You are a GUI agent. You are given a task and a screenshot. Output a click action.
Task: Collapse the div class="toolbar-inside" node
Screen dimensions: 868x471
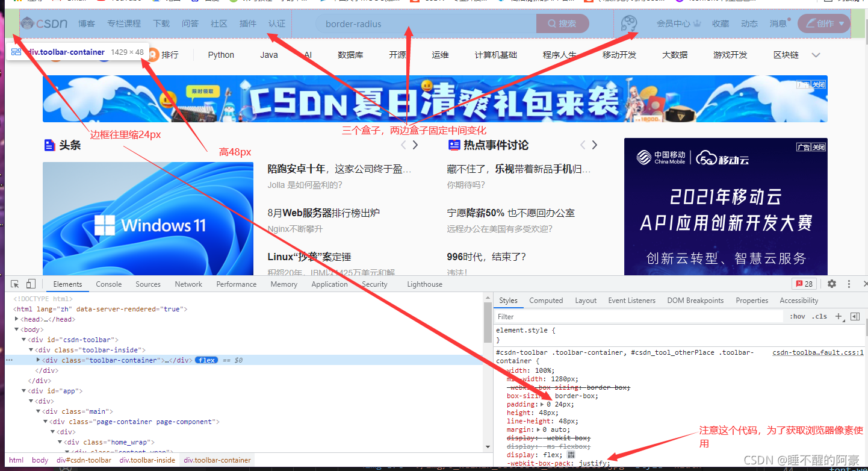point(31,350)
